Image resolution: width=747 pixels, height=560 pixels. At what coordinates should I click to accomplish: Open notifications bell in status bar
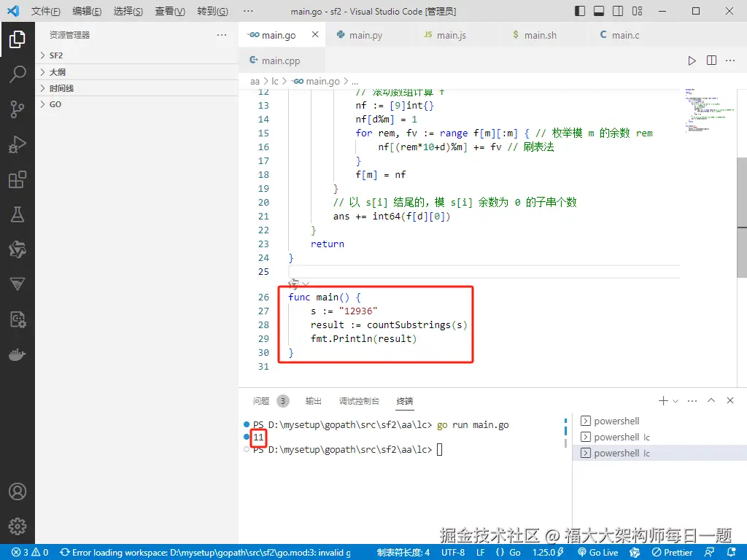click(x=732, y=553)
